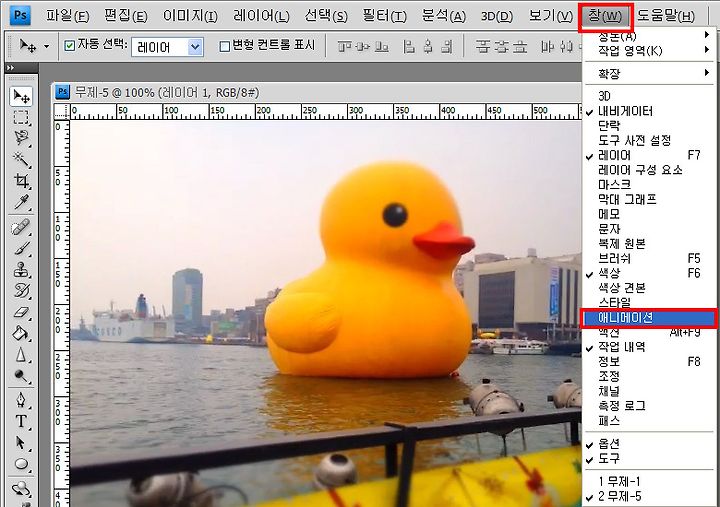The height and width of the screenshot is (507, 720).
Task: Select the Clone Stamp tool
Action: 21,270
